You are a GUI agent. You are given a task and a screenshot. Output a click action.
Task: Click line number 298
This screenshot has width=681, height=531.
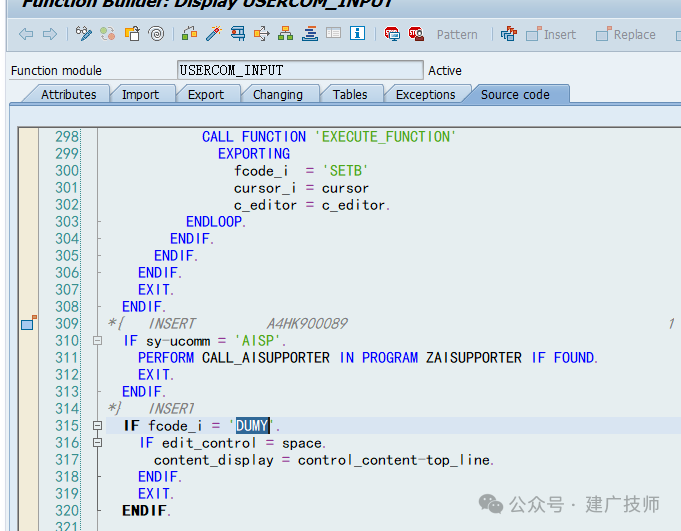[x=67, y=137]
